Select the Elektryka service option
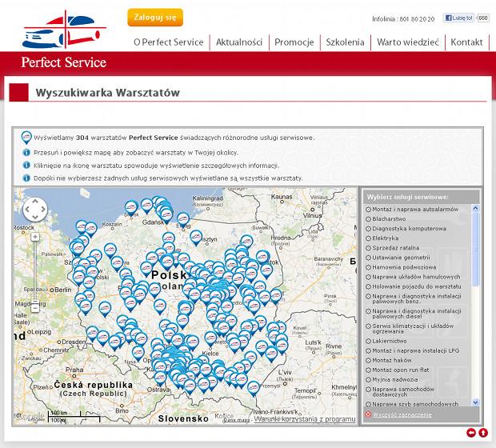The image size is (496, 448). (x=382, y=238)
